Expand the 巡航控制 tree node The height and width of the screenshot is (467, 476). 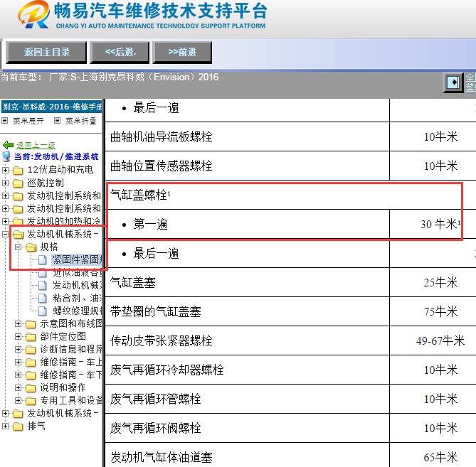[5, 183]
